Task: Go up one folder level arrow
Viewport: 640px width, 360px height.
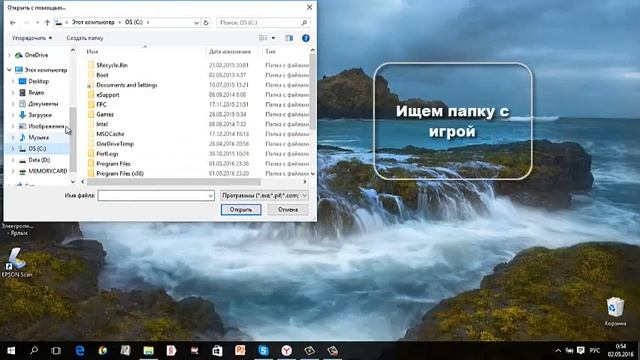Action: coord(47,22)
